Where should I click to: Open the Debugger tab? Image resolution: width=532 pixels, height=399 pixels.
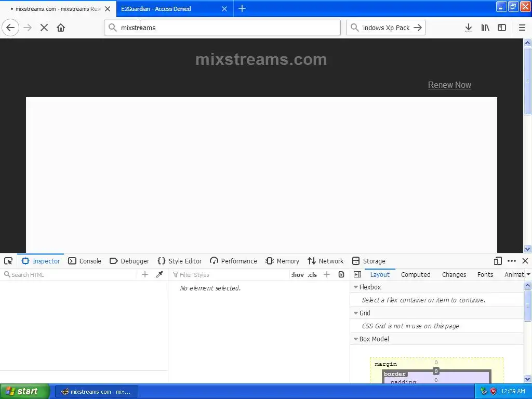coord(129,261)
